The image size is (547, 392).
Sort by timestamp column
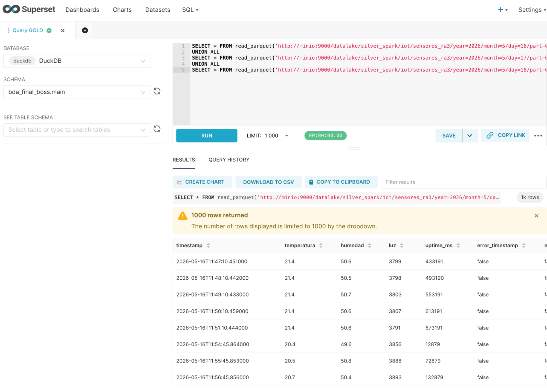coord(208,246)
